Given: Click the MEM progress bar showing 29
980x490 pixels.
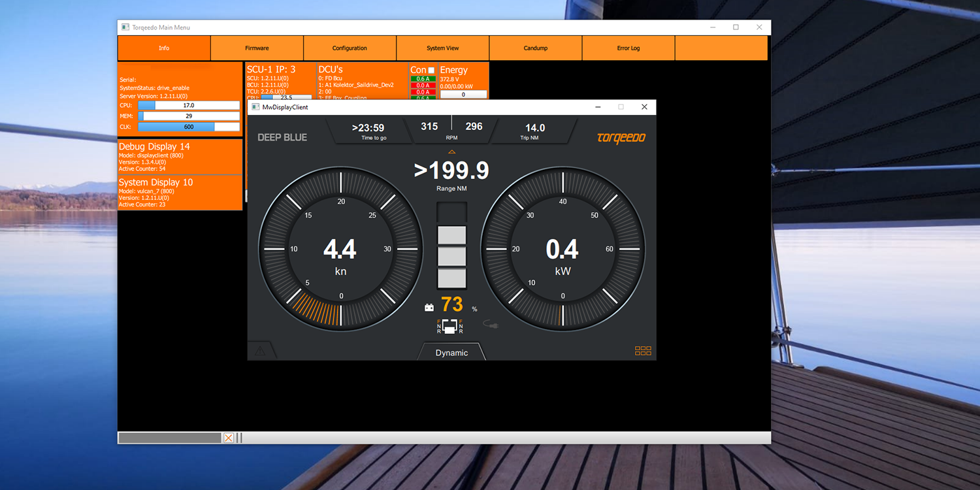Looking at the screenshot, I should point(189,116).
